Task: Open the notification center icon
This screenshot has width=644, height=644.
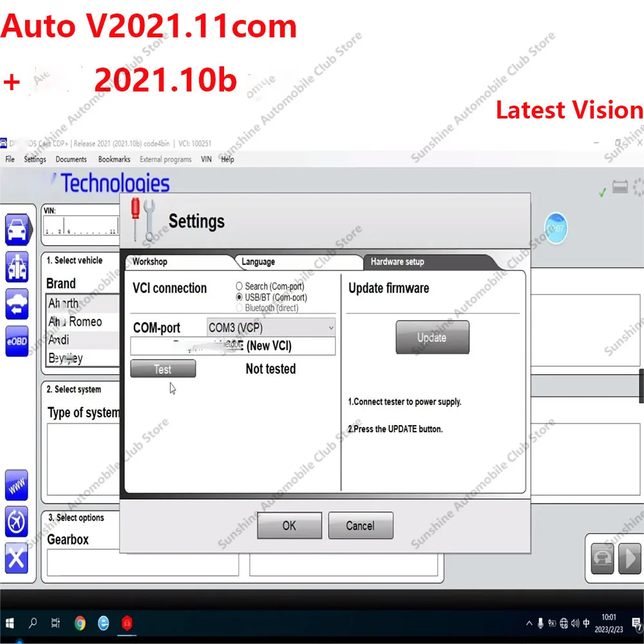Action: coord(637,623)
